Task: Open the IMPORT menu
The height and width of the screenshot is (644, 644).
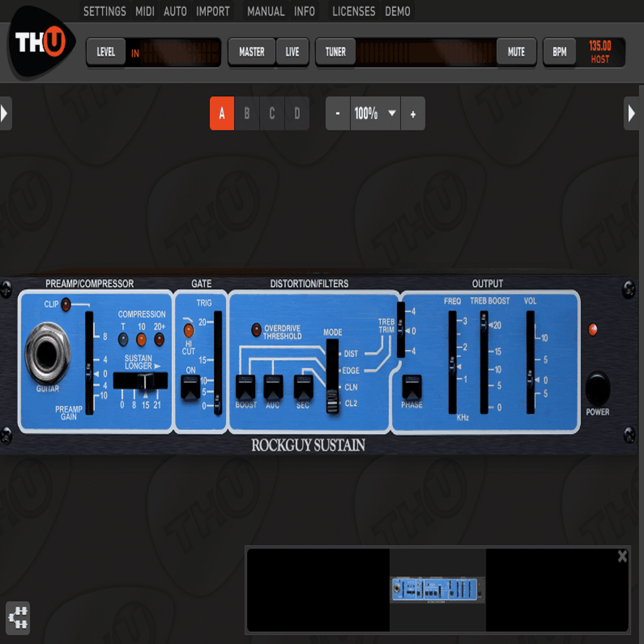Action: tap(213, 11)
